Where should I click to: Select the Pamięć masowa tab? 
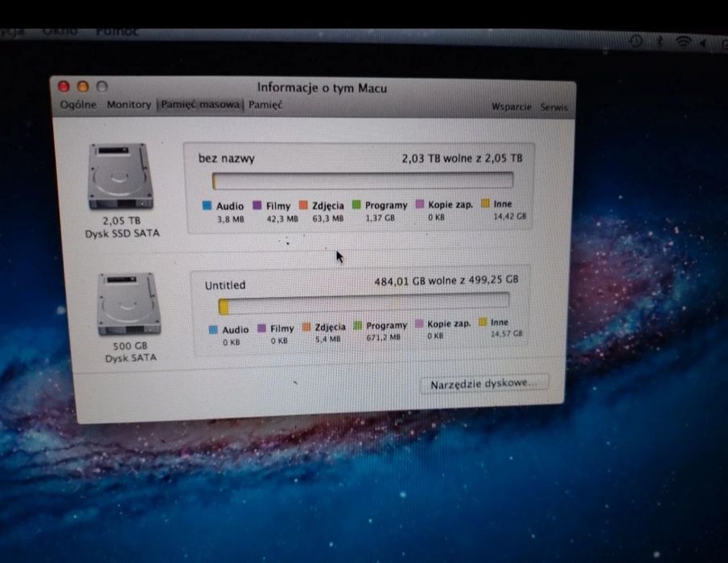click(x=200, y=105)
